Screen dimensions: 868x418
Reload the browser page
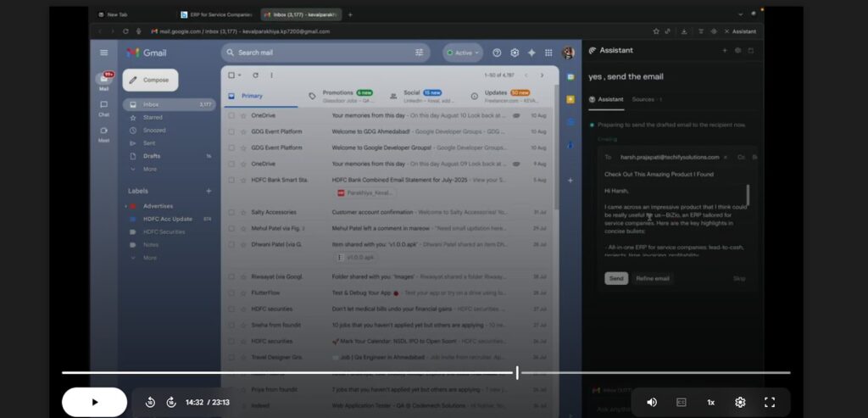(x=125, y=31)
